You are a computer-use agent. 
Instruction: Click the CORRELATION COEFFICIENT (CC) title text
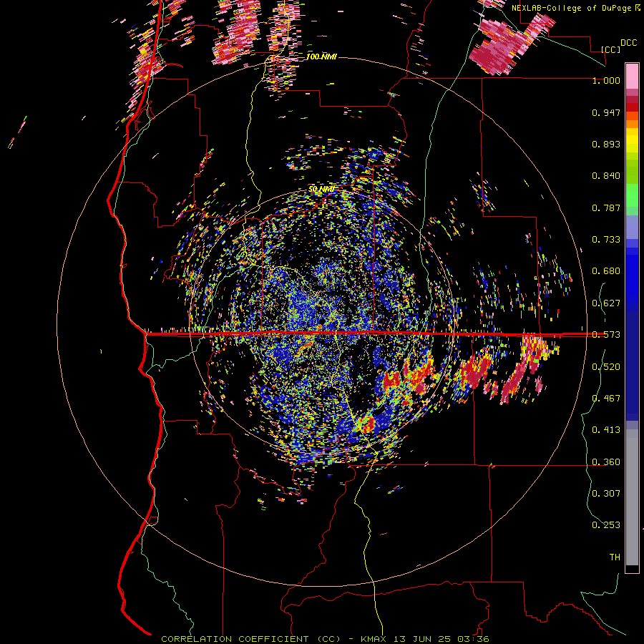tap(251, 639)
